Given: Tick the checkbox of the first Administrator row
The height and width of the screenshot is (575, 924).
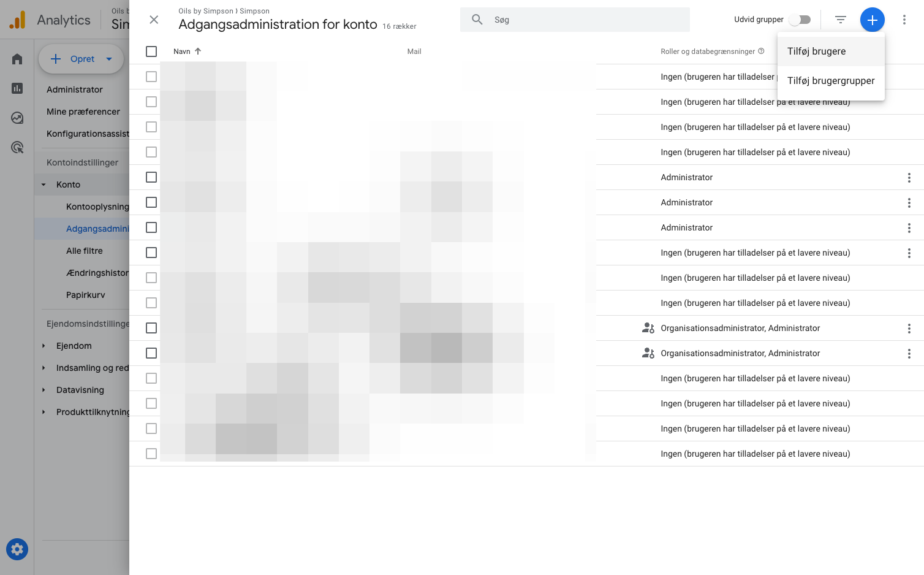Looking at the screenshot, I should (151, 177).
